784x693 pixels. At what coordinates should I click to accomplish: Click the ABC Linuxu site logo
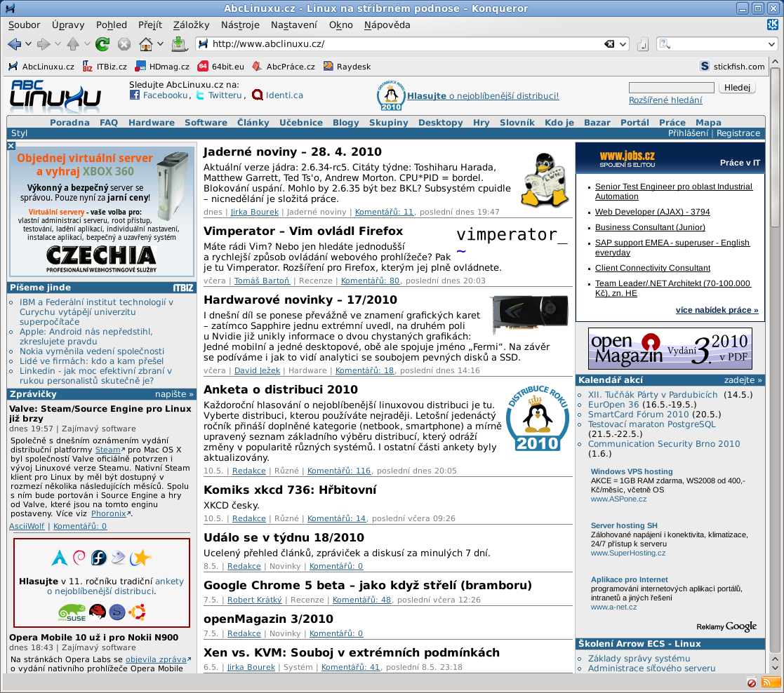point(55,96)
